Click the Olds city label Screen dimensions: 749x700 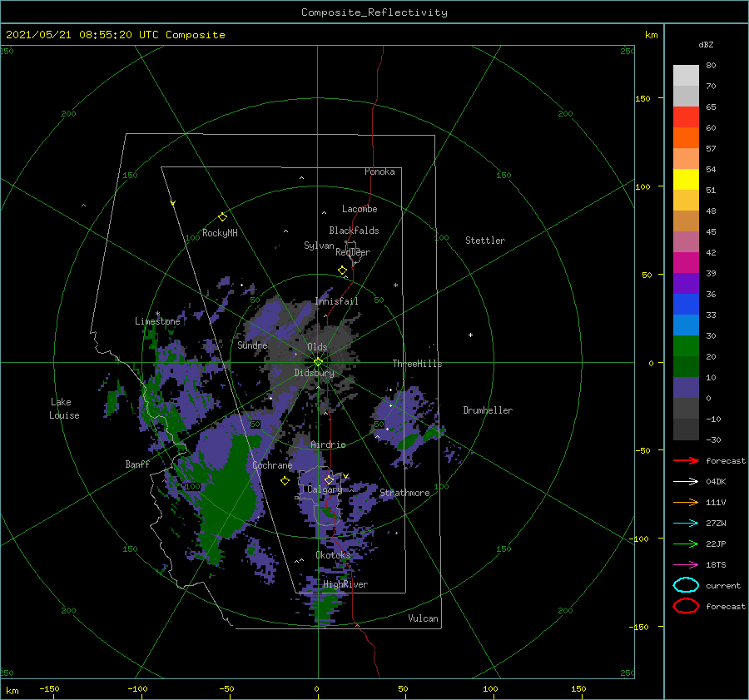[317, 347]
